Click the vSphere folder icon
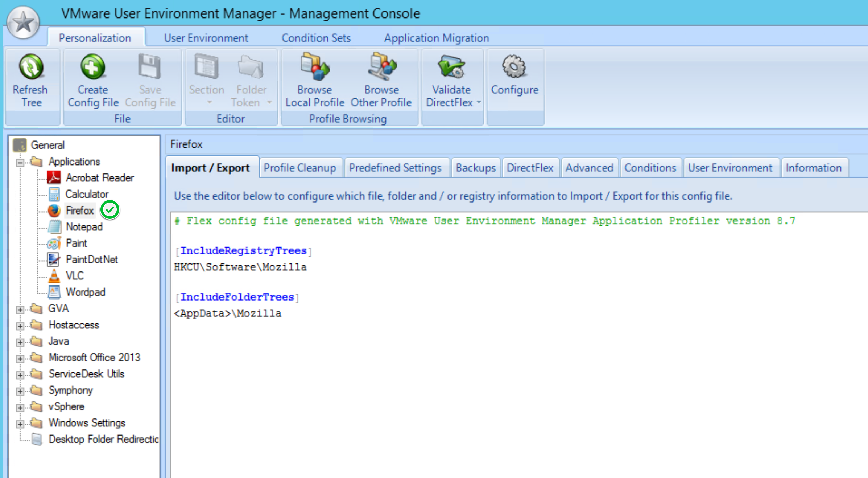Image resolution: width=868 pixels, height=478 pixels. click(36, 406)
